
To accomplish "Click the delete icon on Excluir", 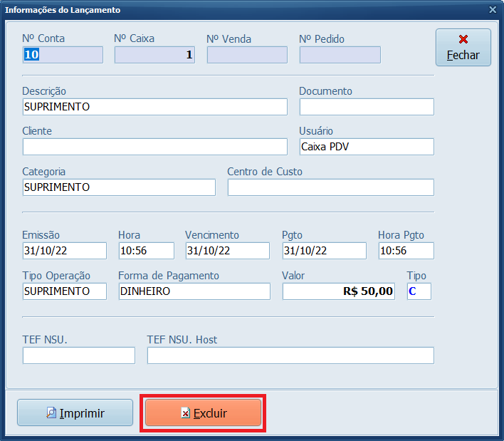I will [185, 413].
